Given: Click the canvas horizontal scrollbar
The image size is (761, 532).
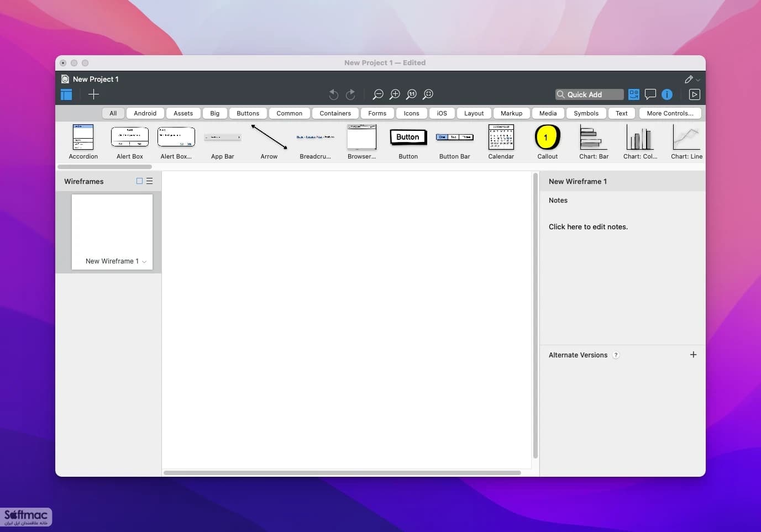Looking at the screenshot, I should (342, 473).
